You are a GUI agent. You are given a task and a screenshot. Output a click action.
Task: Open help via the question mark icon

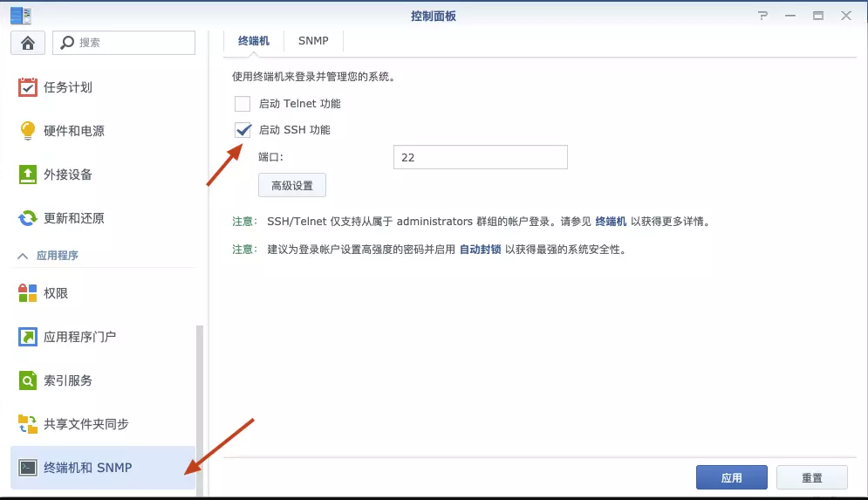click(763, 16)
